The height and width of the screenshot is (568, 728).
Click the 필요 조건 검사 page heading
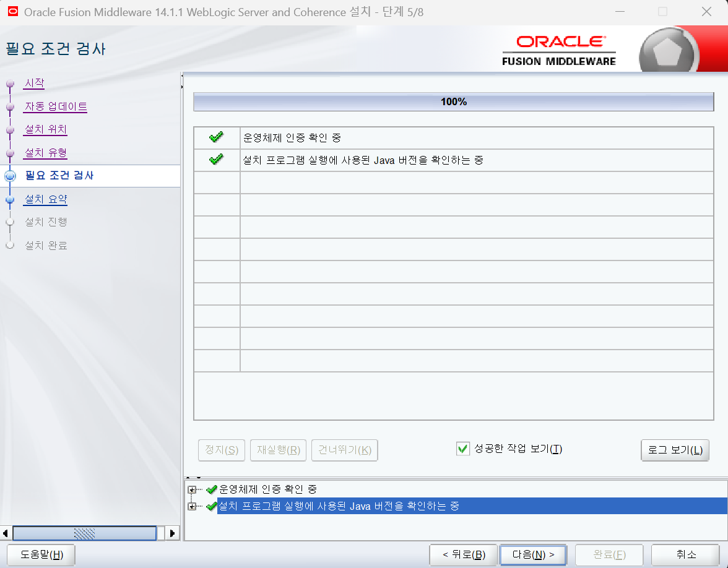pos(56,49)
